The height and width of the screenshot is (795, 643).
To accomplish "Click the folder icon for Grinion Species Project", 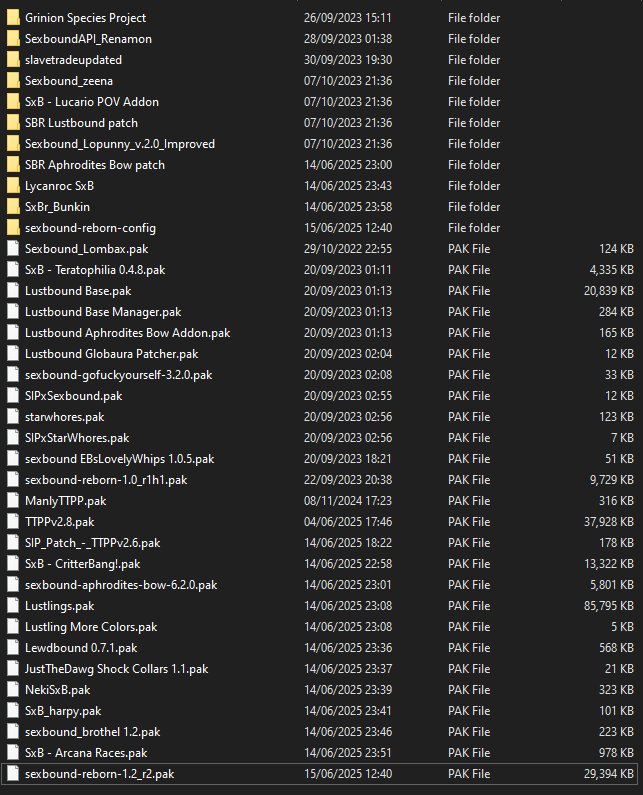I will [13, 18].
